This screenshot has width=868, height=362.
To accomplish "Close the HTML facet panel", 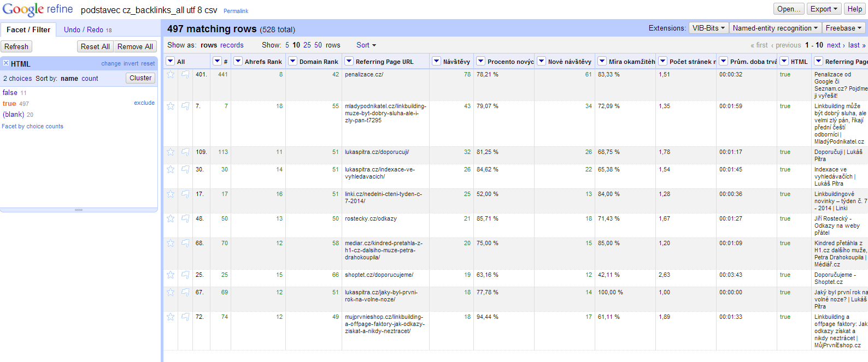I will pyautogui.click(x=6, y=63).
